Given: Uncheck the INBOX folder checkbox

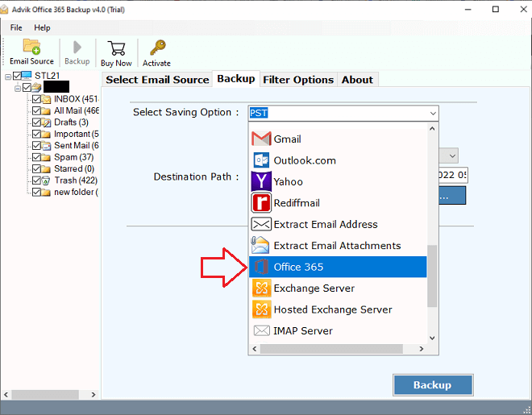Looking at the screenshot, I should click(36, 99).
